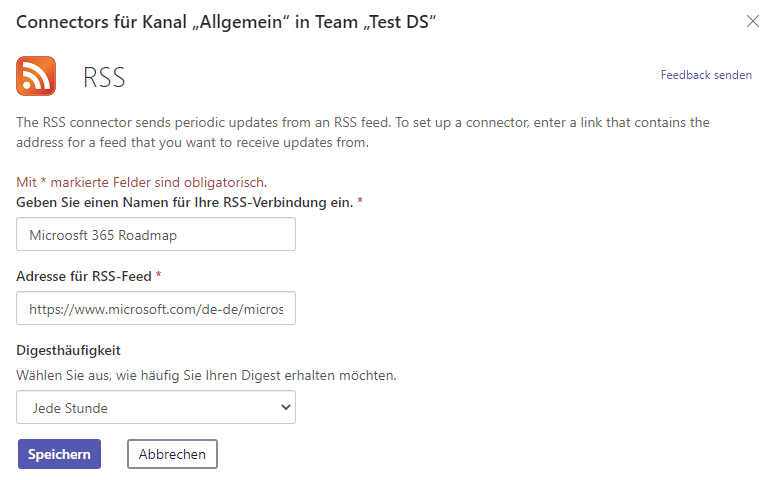775x480 pixels.
Task: Click the Connectors für Kanal dialog title
Action: pyautogui.click(x=226, y=22)
